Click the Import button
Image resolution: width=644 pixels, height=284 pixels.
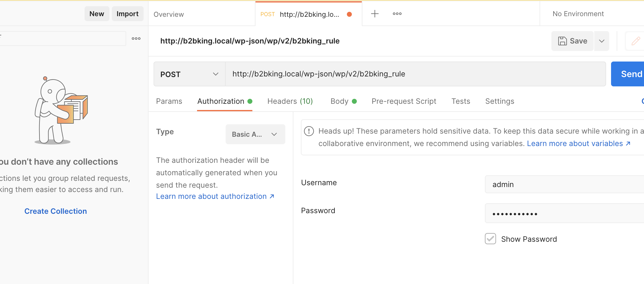[x=127, y=14]
